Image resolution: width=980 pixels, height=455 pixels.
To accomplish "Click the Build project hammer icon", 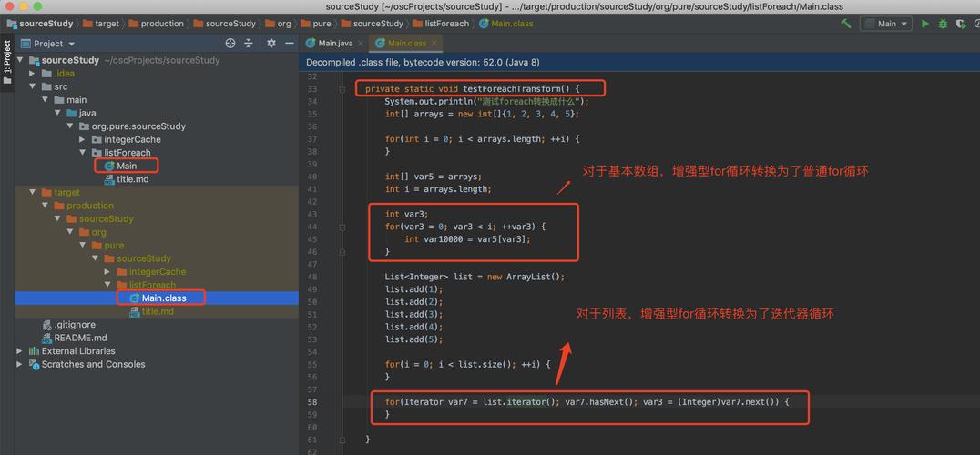I will [x=845, y=24].
